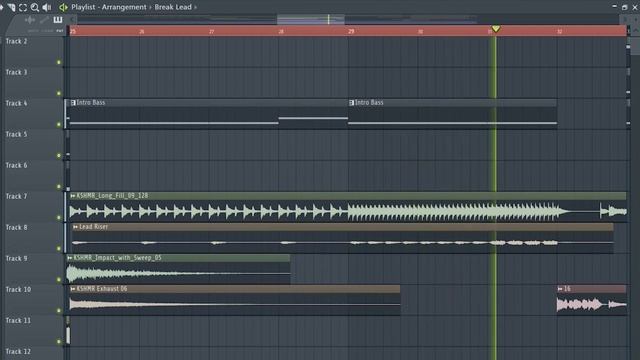Open menu icon of second Intro Bass clip

[x=351, y=103]
